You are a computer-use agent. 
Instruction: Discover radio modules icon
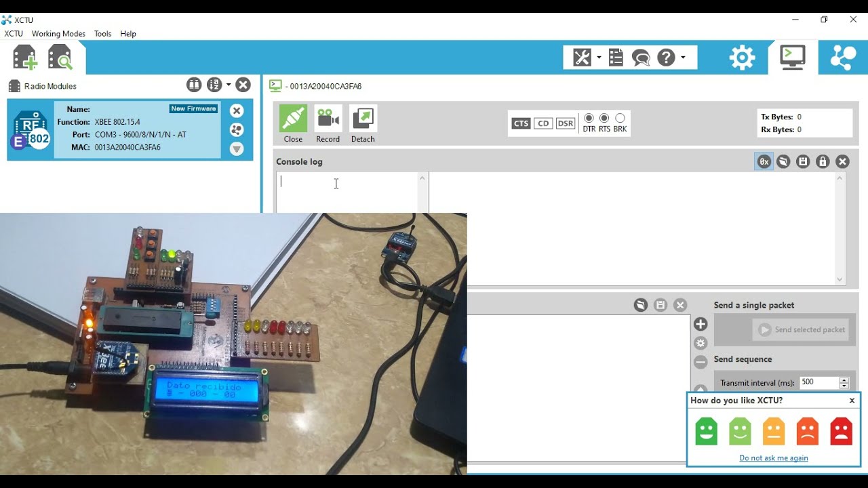click(x=60, y=58)
